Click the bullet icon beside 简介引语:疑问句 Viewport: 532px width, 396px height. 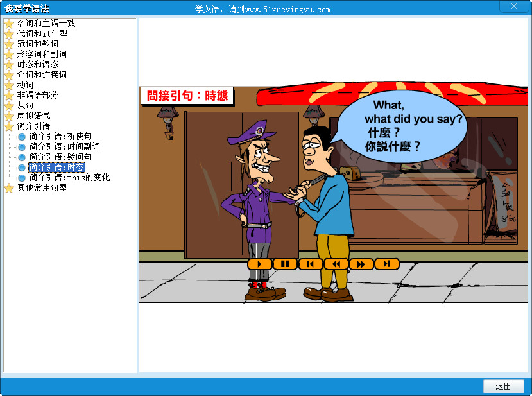click(x=21, y=157)
